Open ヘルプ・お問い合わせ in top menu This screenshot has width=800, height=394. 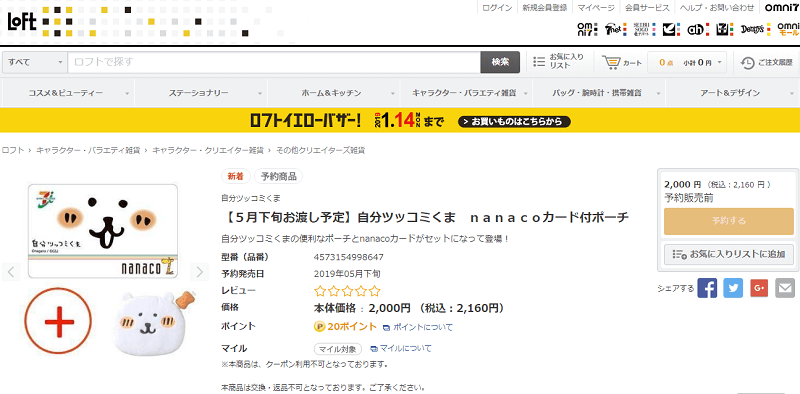coord(717,7)
